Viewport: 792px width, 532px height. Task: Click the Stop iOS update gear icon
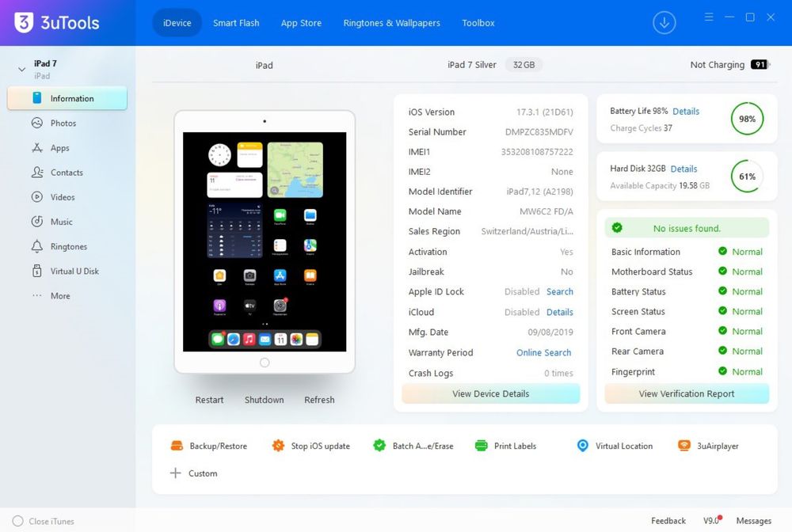pyautogui.click(x=278, y=446)
